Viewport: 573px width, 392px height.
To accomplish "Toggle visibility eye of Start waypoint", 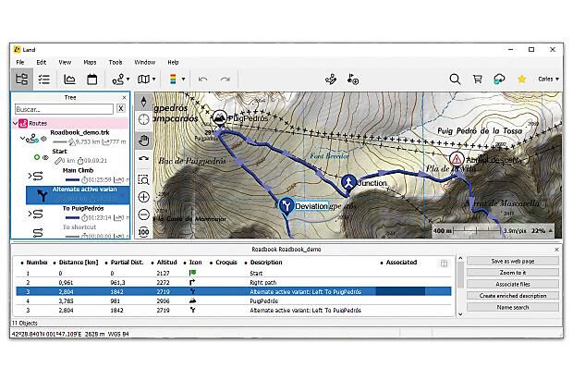I will (x=45, y=157).
